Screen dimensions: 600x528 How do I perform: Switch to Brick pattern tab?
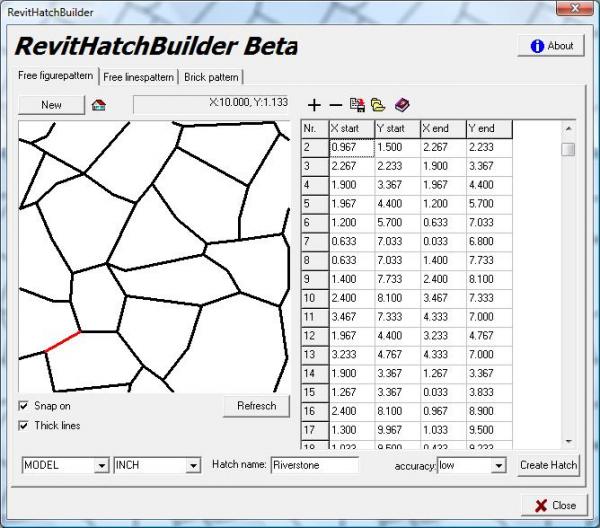[211, 77]
